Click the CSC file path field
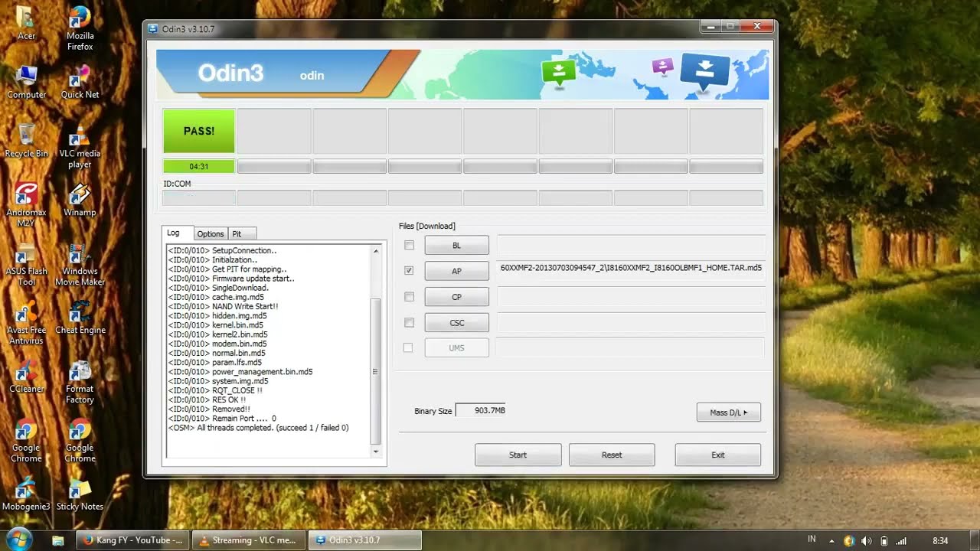Screen dimensions: 980x551 pyautogui.click(x=631, y=322)
